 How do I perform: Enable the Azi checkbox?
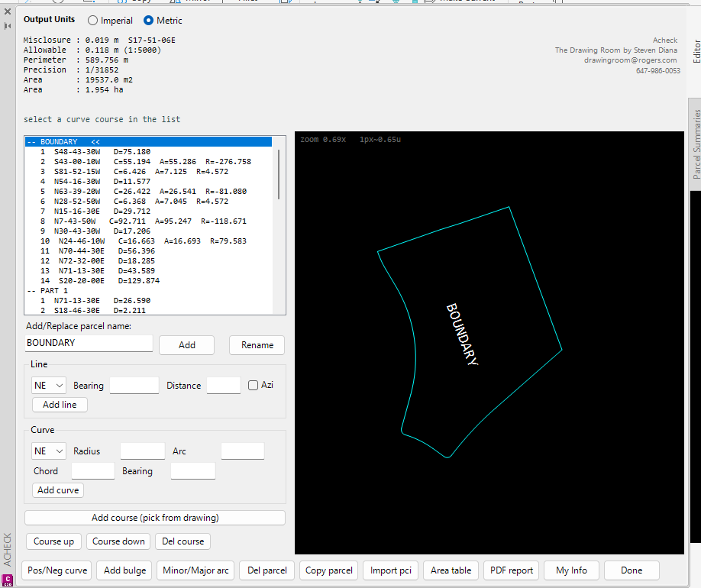tap(253, 385)
